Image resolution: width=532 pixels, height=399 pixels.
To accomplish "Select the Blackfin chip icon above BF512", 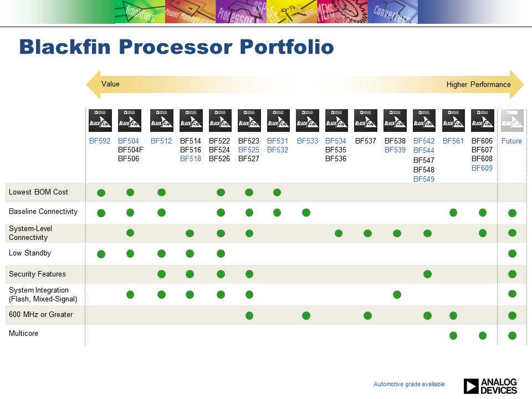I will pos(161,120).
